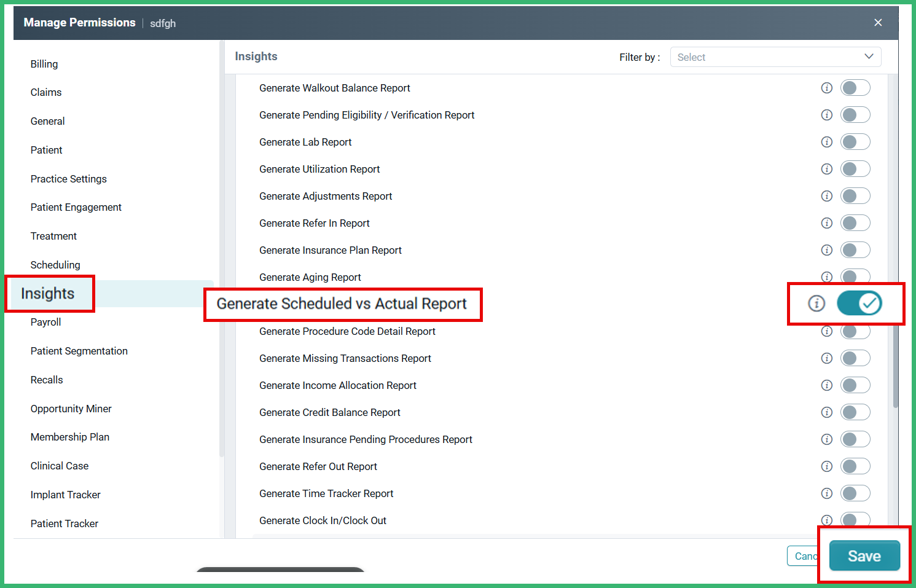
Task: Turn on Generate Insurance Plan Report permission
Action: click(x=855, y=249)
